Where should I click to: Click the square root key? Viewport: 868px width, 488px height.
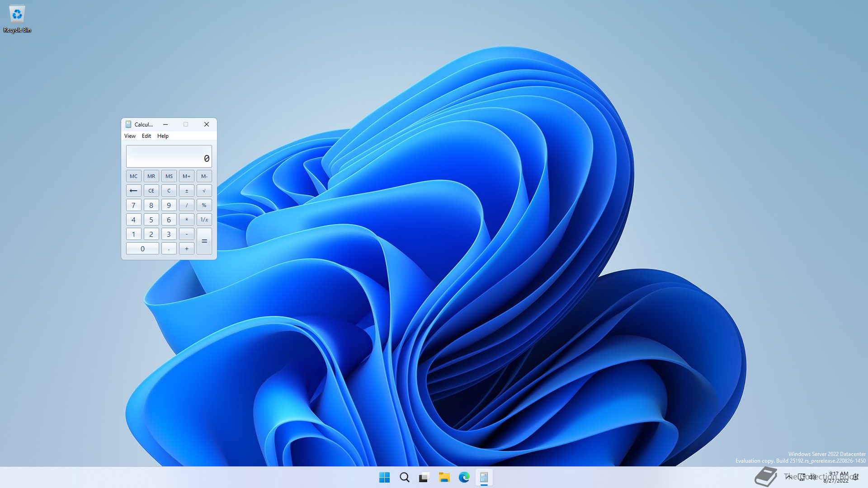pos(204,191)
